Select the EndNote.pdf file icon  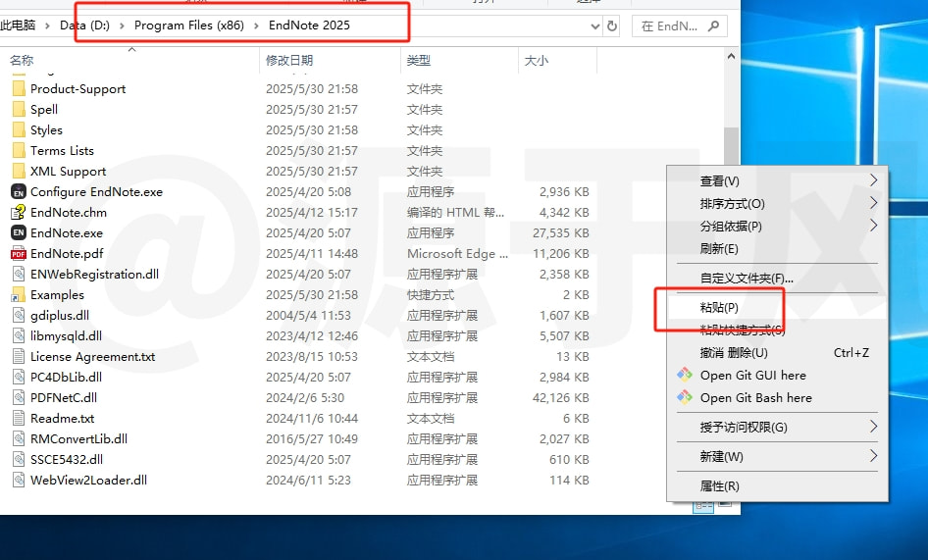[x=19, y=253]
